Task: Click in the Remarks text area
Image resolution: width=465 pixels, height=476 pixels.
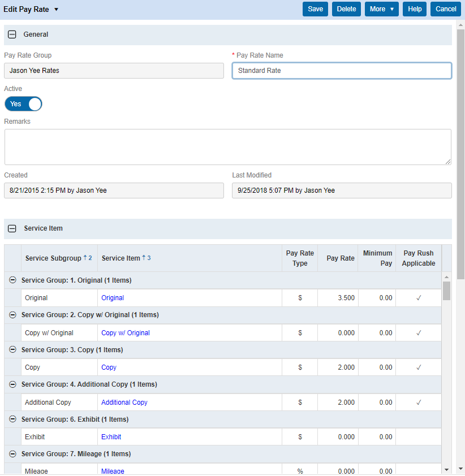Action: coord(227,147)
